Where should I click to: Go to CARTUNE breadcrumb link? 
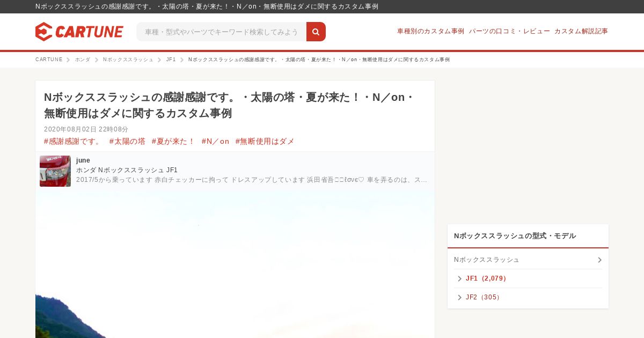point(49,60)
